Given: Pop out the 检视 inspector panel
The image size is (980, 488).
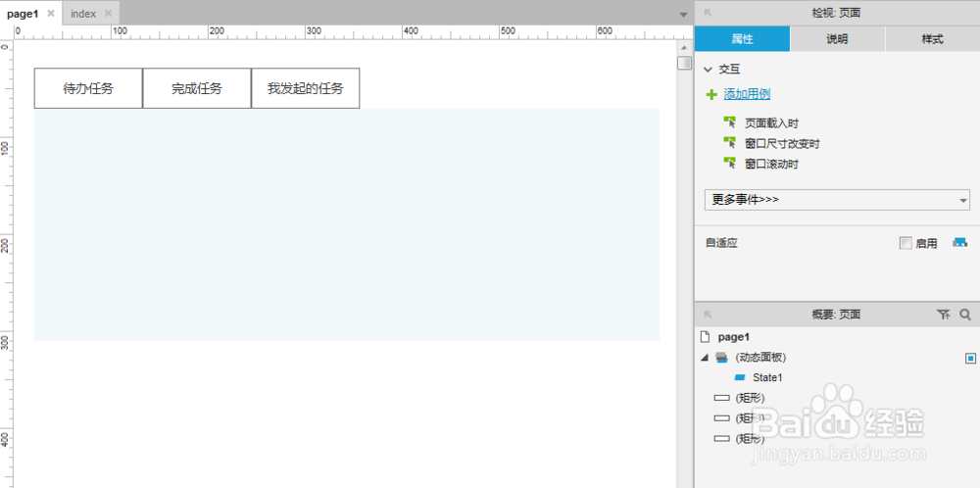Looking at the screenshot, I should tap(708, 13).
